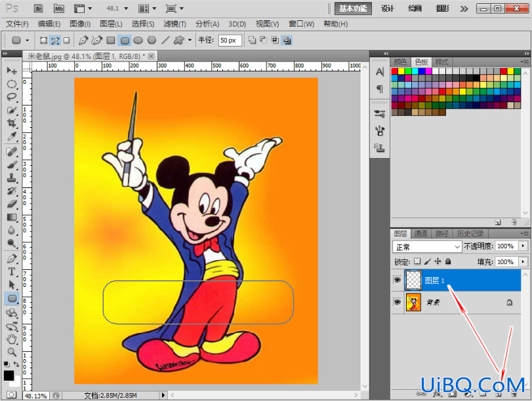Image resolution: width=532 pixels, height=401 pixels.
Task: Toggle Quick Mask mode
Action: pos(11,394)
